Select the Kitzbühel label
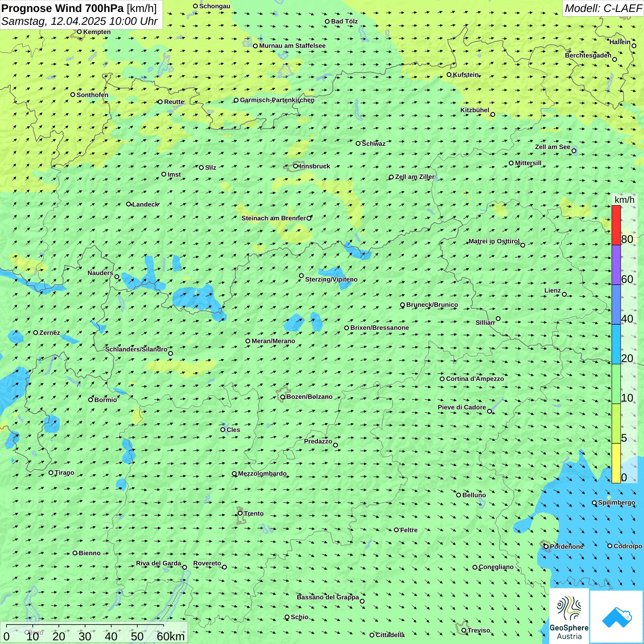Viewport: 644px width, 644px height. (x=475, y=110)
